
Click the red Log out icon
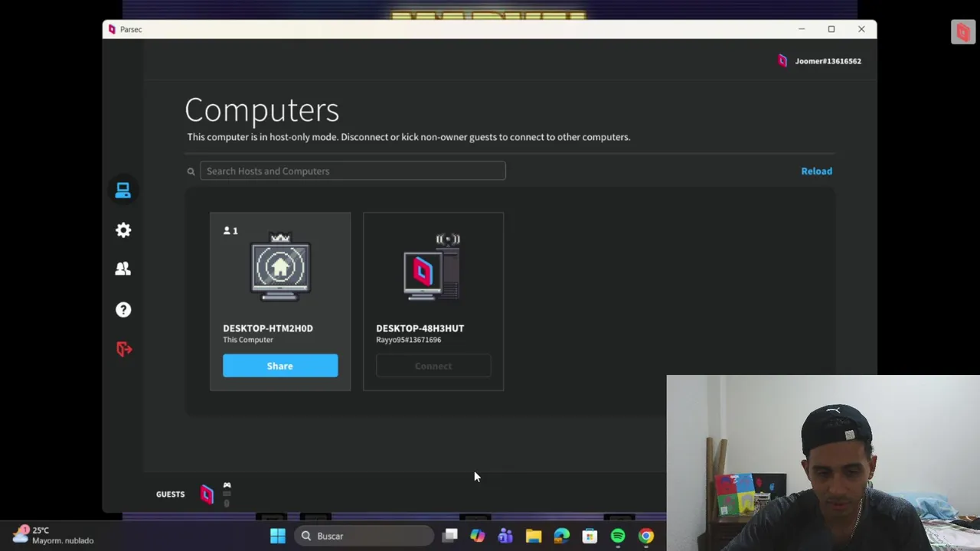point(124,349)
